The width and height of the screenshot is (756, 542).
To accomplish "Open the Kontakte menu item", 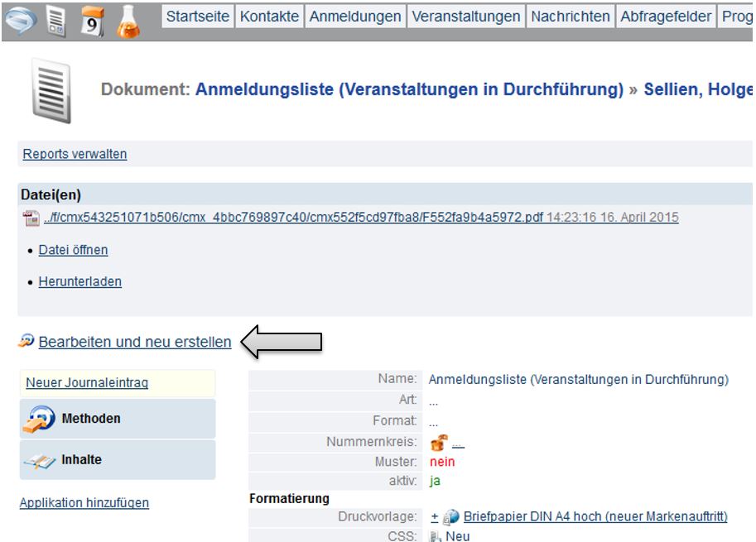I will 270,17.
